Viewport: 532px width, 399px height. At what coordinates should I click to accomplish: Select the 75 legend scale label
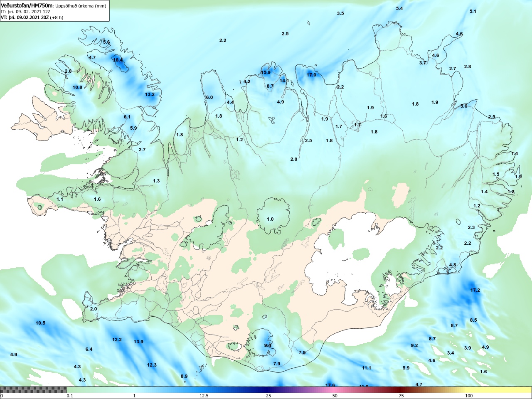401,396
